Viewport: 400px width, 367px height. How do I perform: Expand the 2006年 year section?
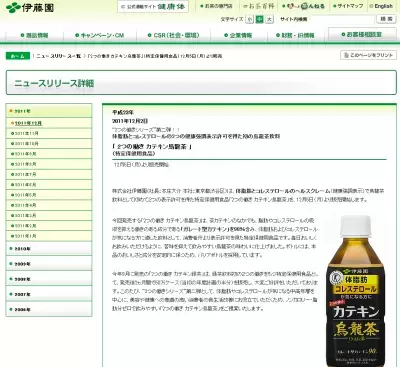[49, 309]
